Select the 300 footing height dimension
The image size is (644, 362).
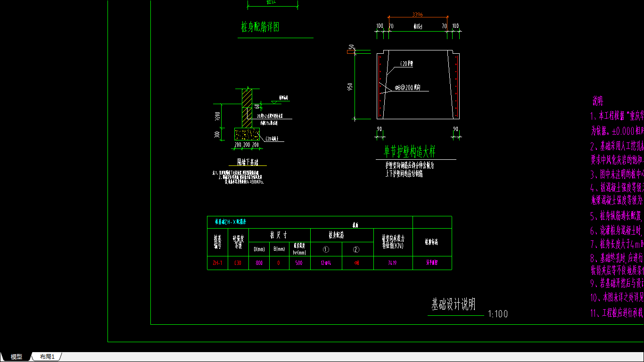[217, 134]
